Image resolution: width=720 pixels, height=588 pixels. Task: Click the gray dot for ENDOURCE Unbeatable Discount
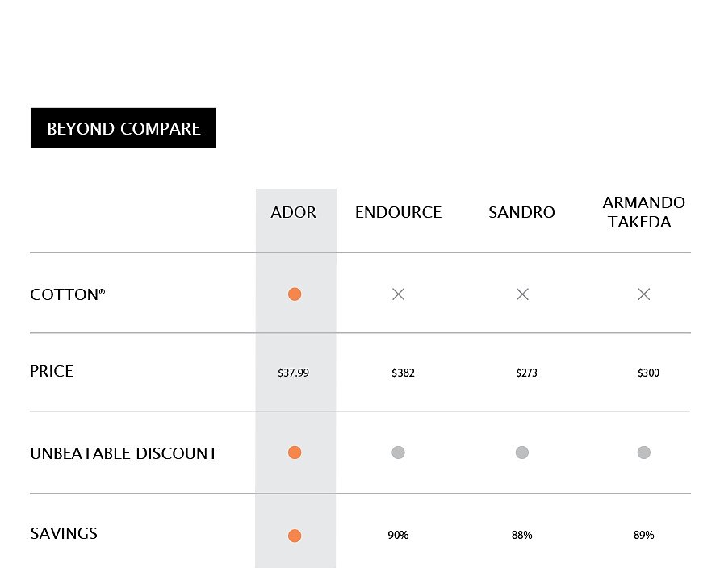click(x=398, y=452)
